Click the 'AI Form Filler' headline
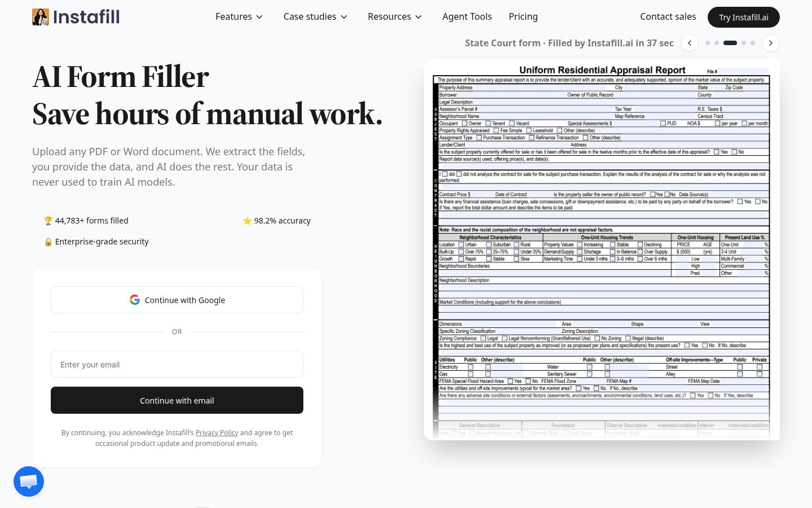The width and height of the screenshot is (812, 508). (121, 77)
